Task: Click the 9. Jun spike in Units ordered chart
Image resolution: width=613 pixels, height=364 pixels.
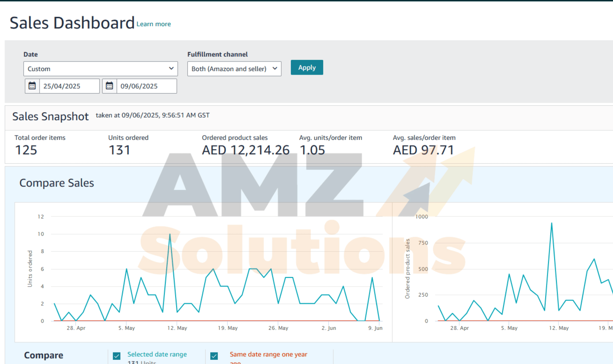Action: pyautogui.click(x=372, y=278)
